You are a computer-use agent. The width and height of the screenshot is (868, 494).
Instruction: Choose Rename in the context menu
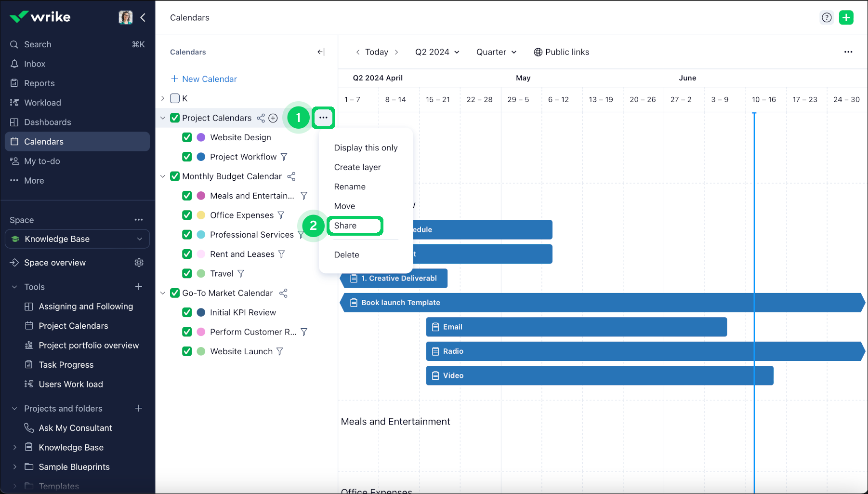tap(350, 187)
